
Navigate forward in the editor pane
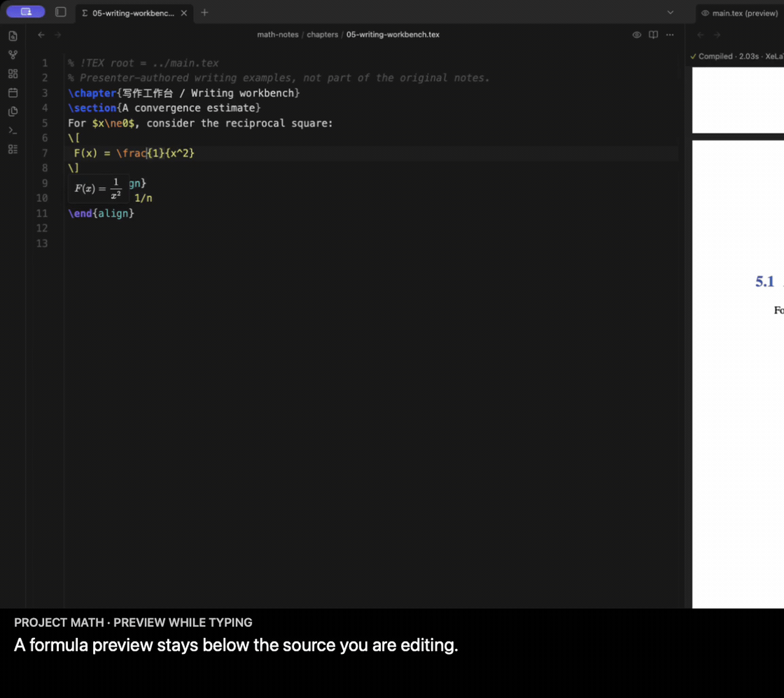pyautogui.click(x=58, y=35)
